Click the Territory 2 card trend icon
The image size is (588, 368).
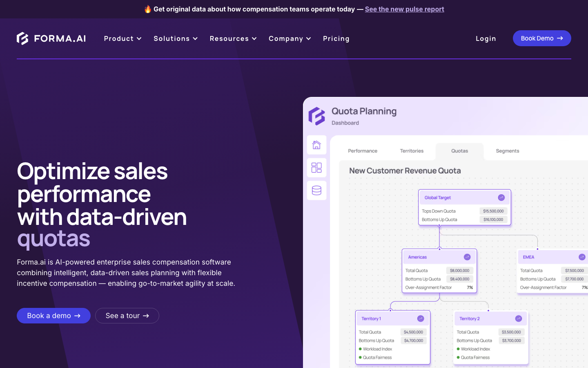click(519, 319)
